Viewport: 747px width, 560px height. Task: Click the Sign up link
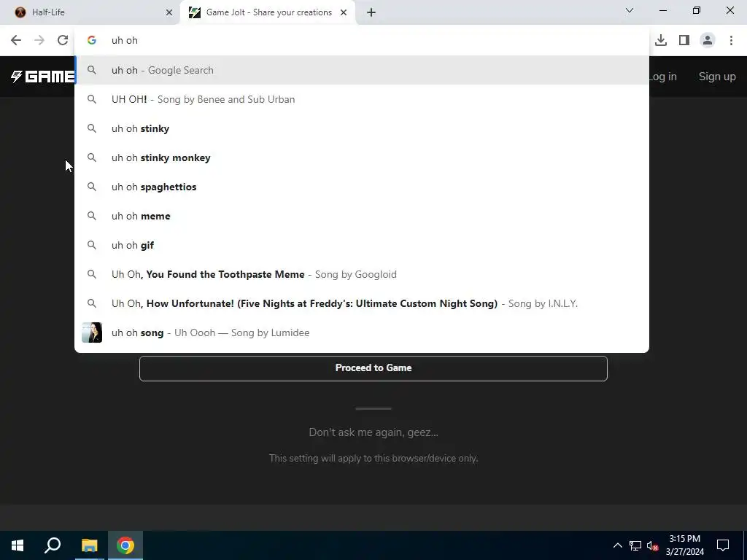[x=717, y=76]
